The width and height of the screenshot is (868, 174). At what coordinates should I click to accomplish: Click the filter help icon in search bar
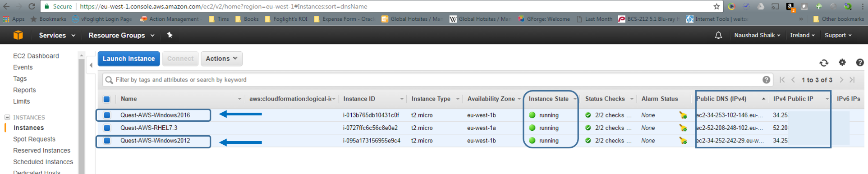tap(766, 80)
